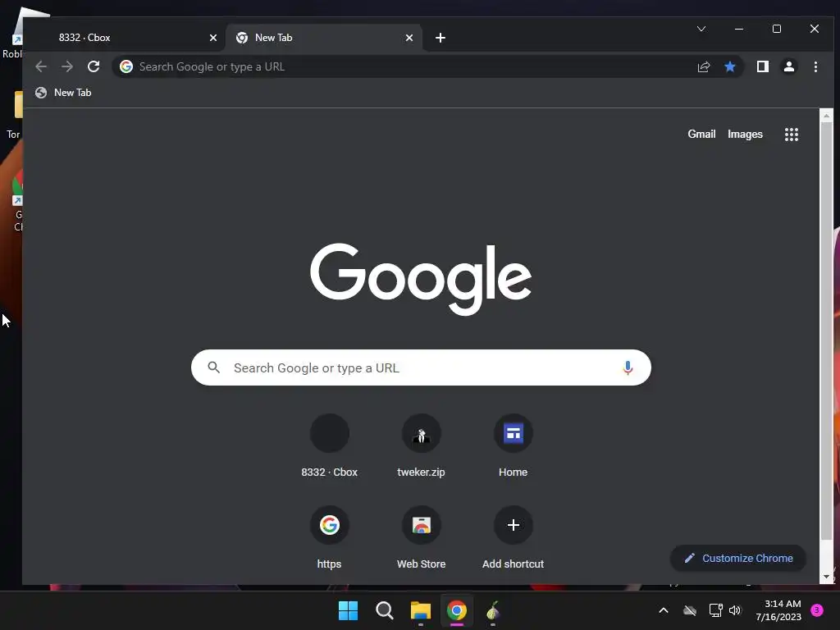Close the New Tab tab
This screenshot has width=840, height=630.
[x=409, y=38]
